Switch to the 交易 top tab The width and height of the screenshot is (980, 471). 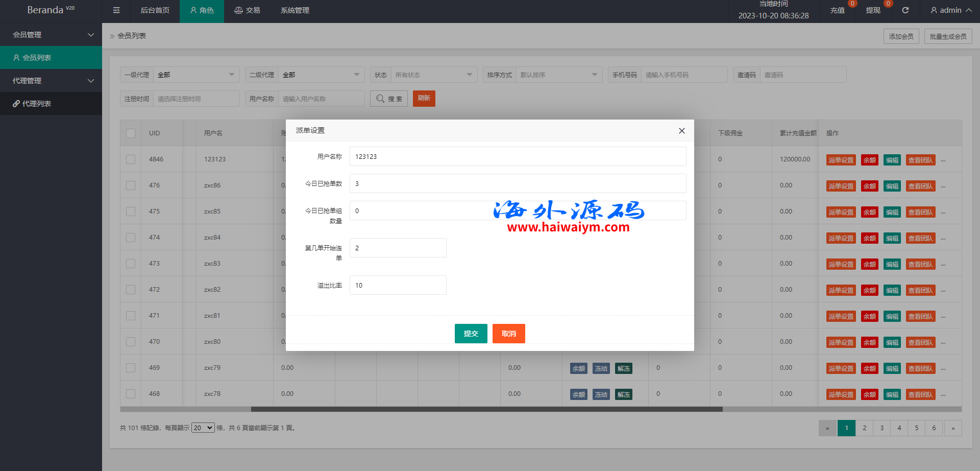click(247, 10)
